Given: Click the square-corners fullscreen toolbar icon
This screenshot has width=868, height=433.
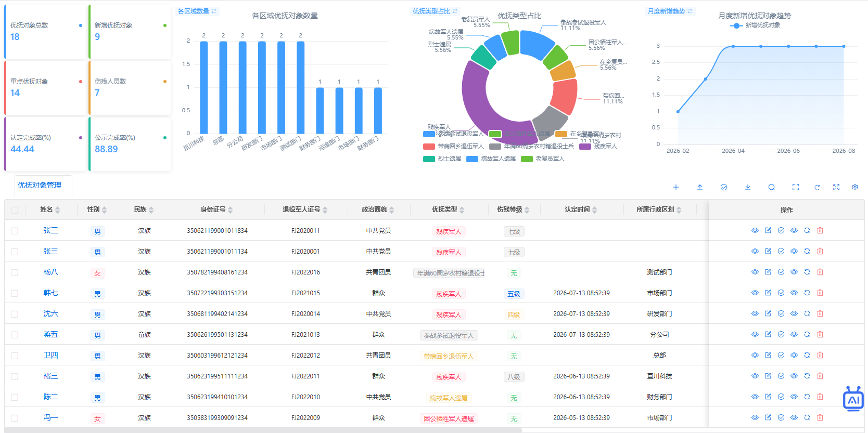Looking at the screenshot, I should pos(796,187).
